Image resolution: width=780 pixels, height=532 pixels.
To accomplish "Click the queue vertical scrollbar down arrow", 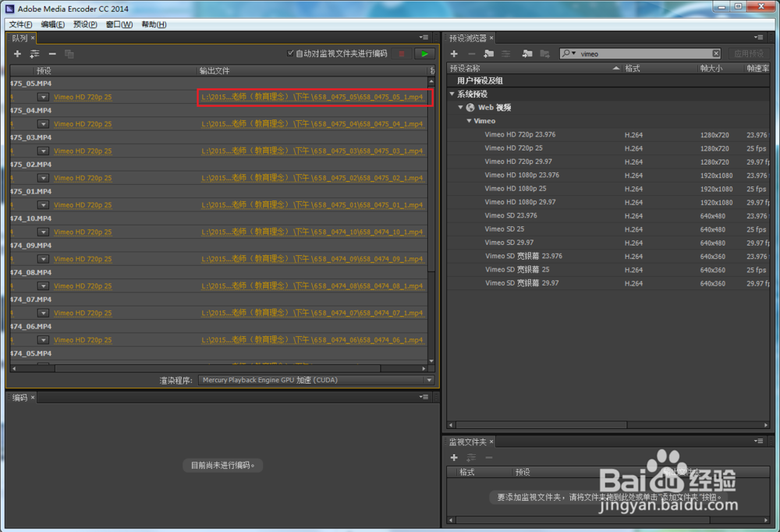I will point(431,361).
